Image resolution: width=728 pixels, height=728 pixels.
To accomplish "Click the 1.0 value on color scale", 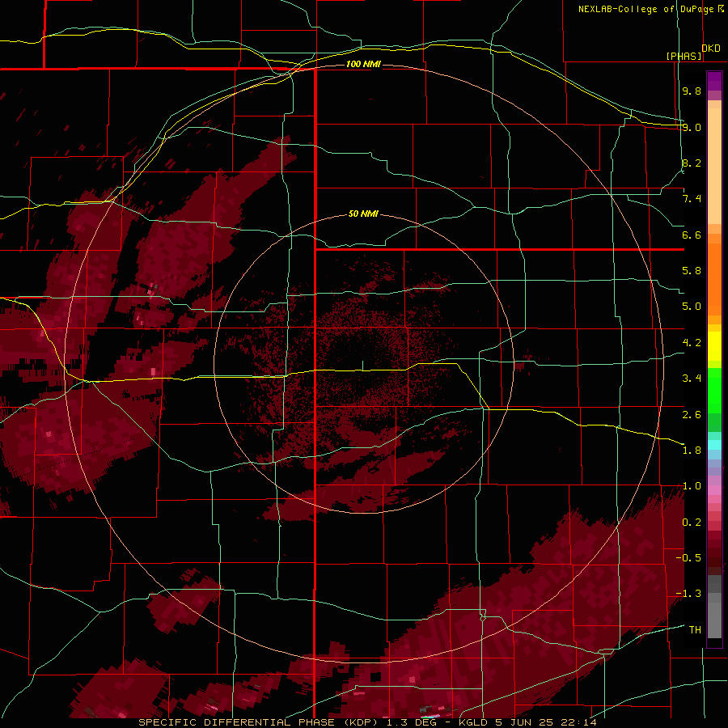I will [x=692, y=486].
